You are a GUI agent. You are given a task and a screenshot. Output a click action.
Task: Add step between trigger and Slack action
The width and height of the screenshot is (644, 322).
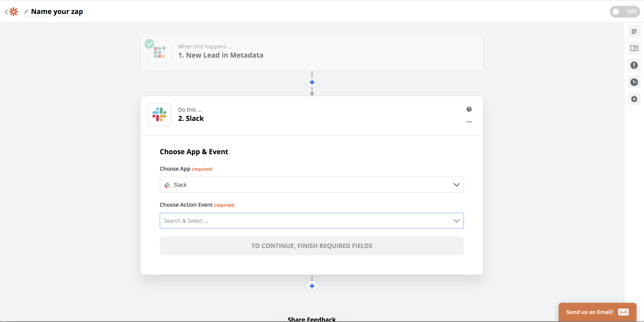click(x=312, y=82)
